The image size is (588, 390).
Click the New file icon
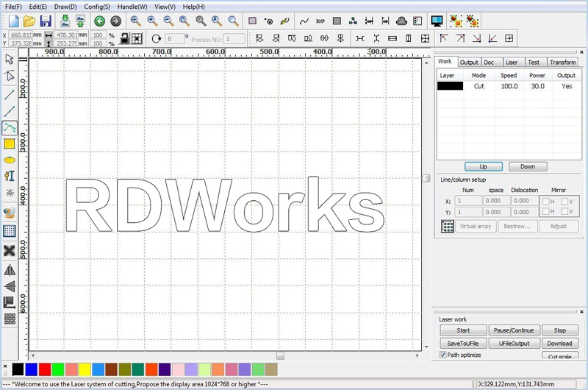(13, 21)
